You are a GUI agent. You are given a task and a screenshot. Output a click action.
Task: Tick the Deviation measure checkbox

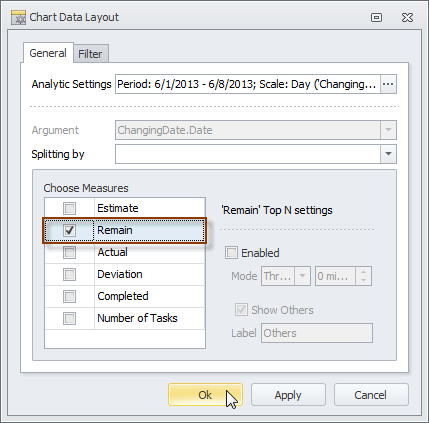(69, 274)
